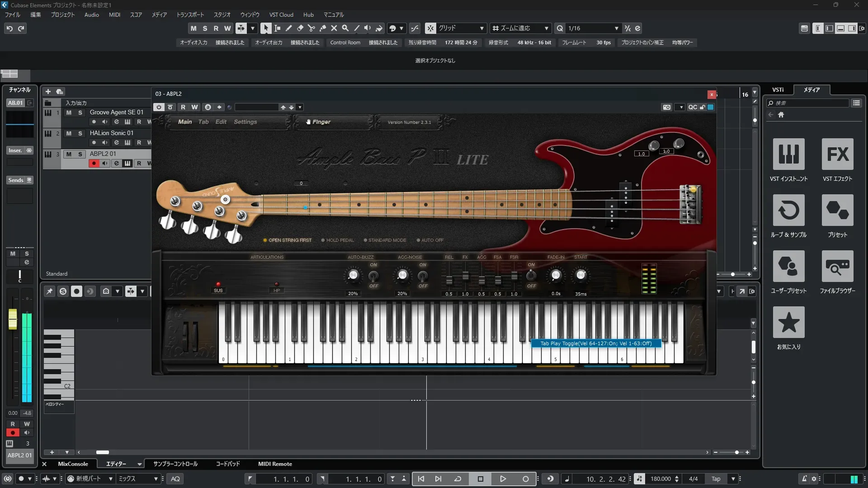Select the Split scissors tool

[x=311, y=28]
